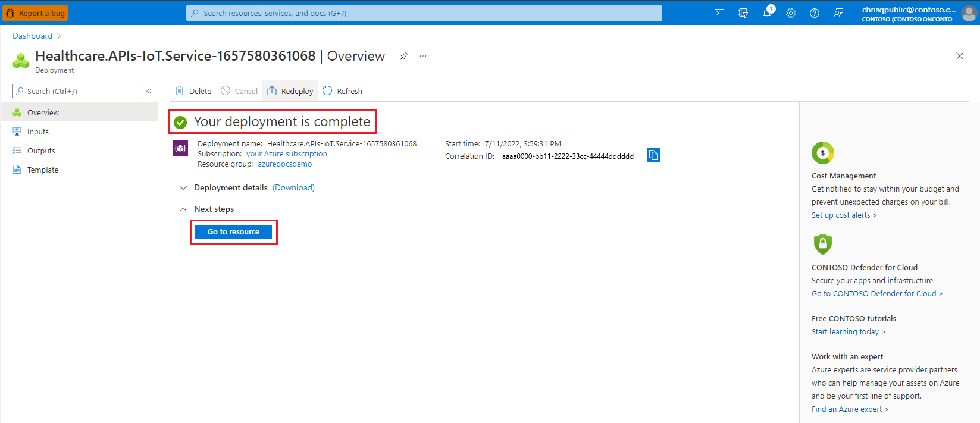This screenshot has height=423, width=980.
Task: Click Free CONTOSO tutorials heading
Action: click(854, 318)
